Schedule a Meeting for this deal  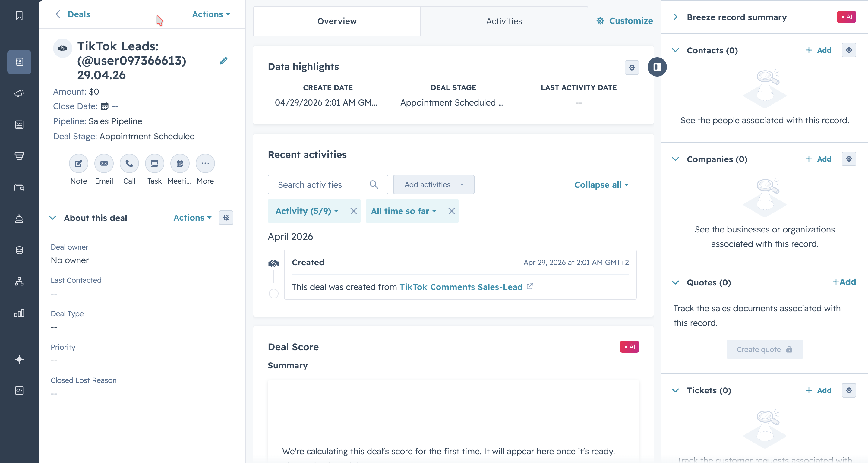pos(180,163)
